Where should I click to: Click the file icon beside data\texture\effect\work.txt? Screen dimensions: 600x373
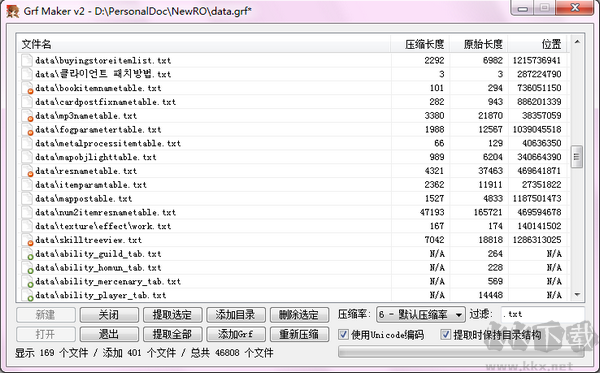pos(27,226)
